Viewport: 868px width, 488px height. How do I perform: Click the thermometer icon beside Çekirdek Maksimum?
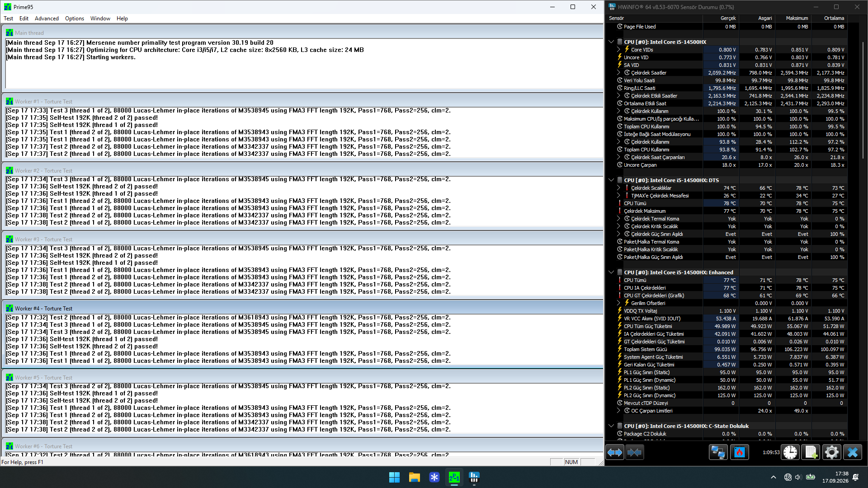tap(620, 211)
